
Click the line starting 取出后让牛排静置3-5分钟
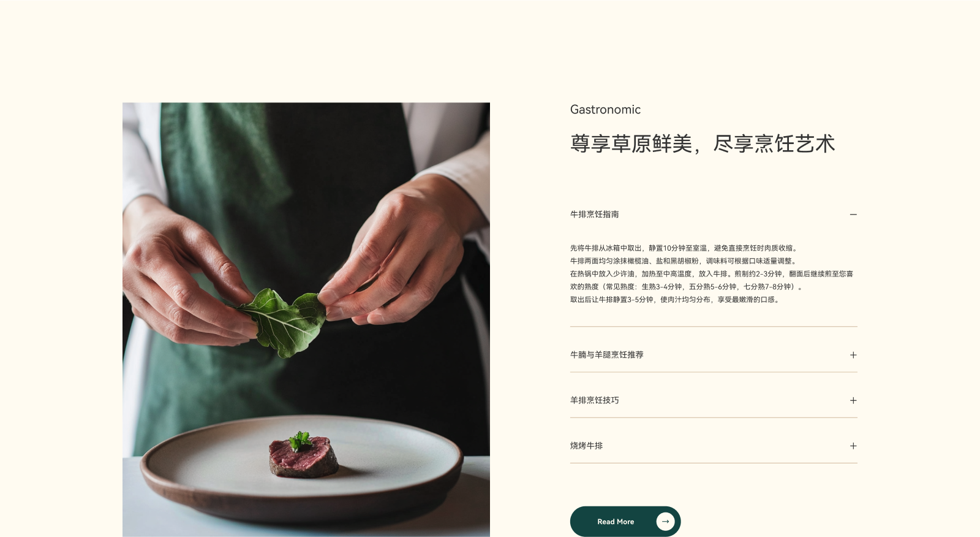pyautogui.click(x=676, y=300)
